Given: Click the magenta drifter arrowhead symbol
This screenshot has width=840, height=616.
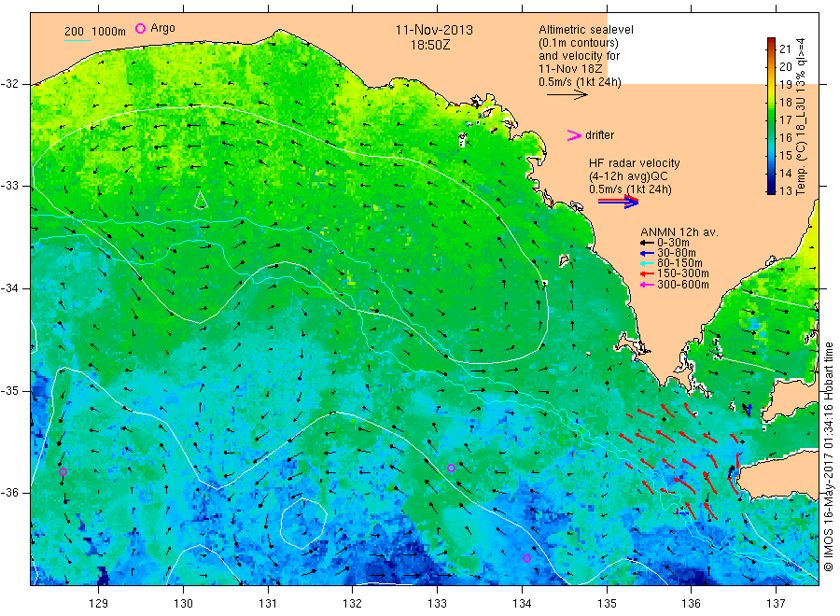Looking at the screenshot, I should coord(574,135).
